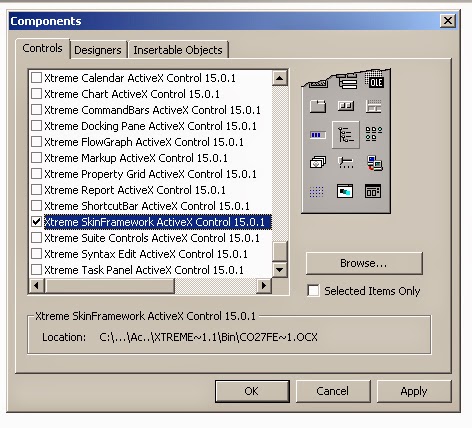Click the list's scroll up arrow
Screen dimensions: 472x428
280,78
